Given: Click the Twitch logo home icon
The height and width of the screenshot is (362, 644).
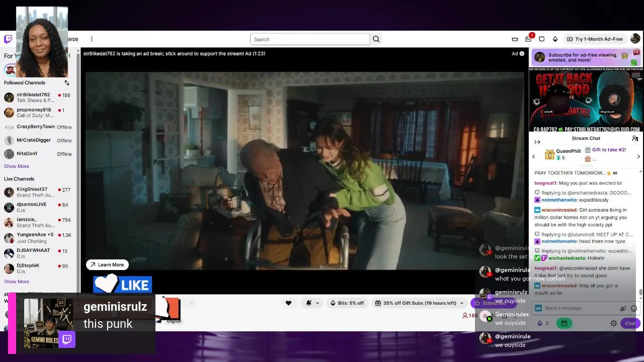Looking at the screenshot, I should click(8, 39).
